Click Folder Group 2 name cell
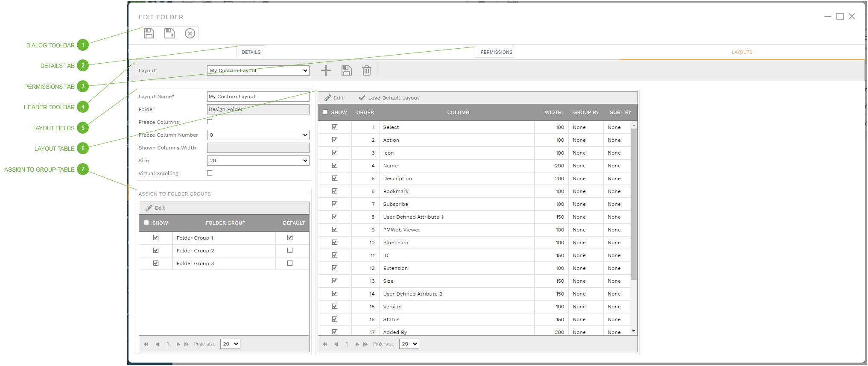 click(x=224, y=251)
